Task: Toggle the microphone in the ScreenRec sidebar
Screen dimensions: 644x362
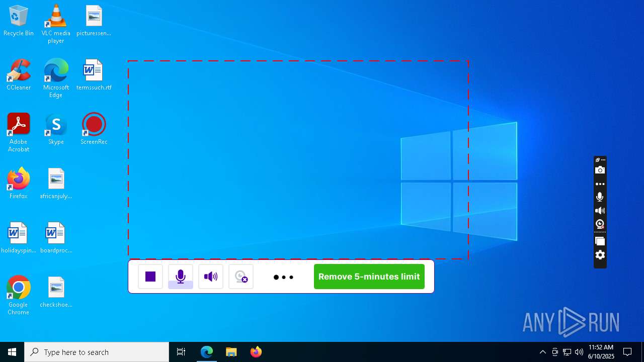Action: [x=600, y=197]
